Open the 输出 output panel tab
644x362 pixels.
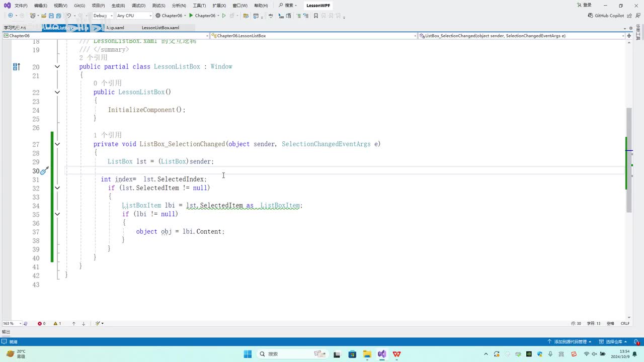click(6, 332)
